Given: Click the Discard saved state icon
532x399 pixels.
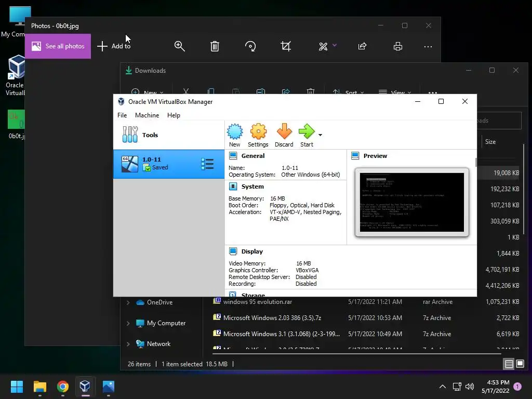Looking at the screenshot, I should coord(284,135).
